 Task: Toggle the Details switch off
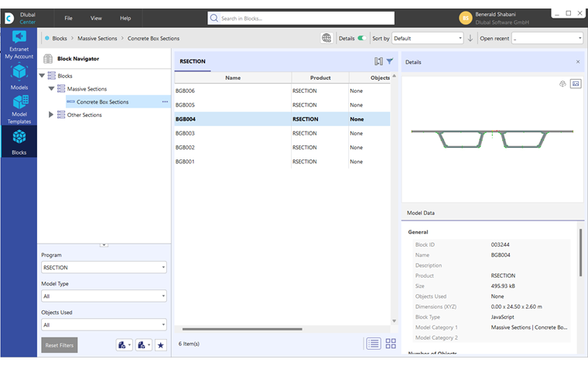point(362,38)
